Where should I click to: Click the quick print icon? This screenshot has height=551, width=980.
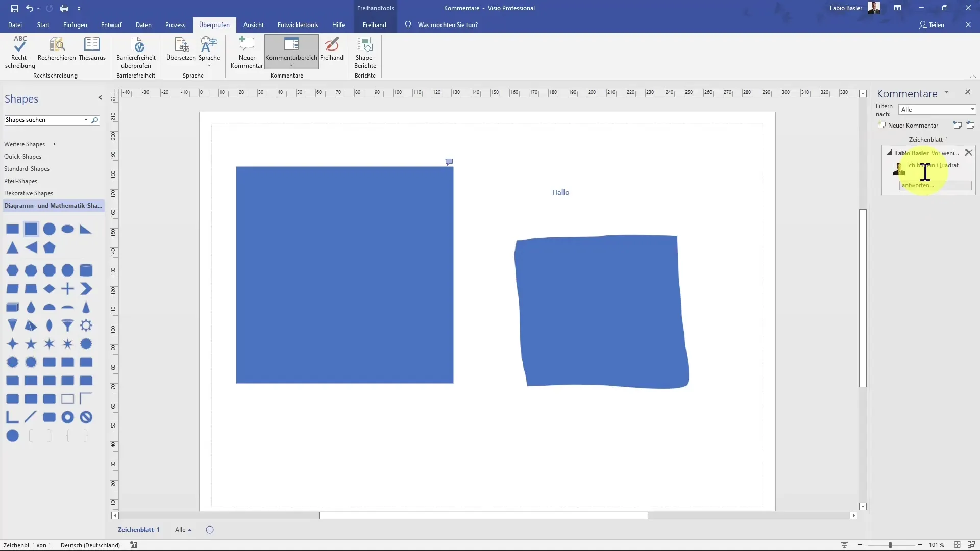64,8
